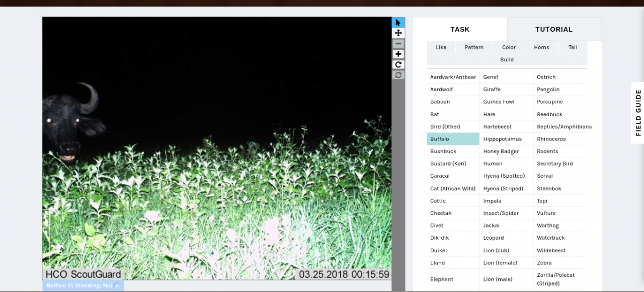This screenshot has width=644, height=292.
Task: Choose Bushbuck species
Action: [x=453, y=151]
